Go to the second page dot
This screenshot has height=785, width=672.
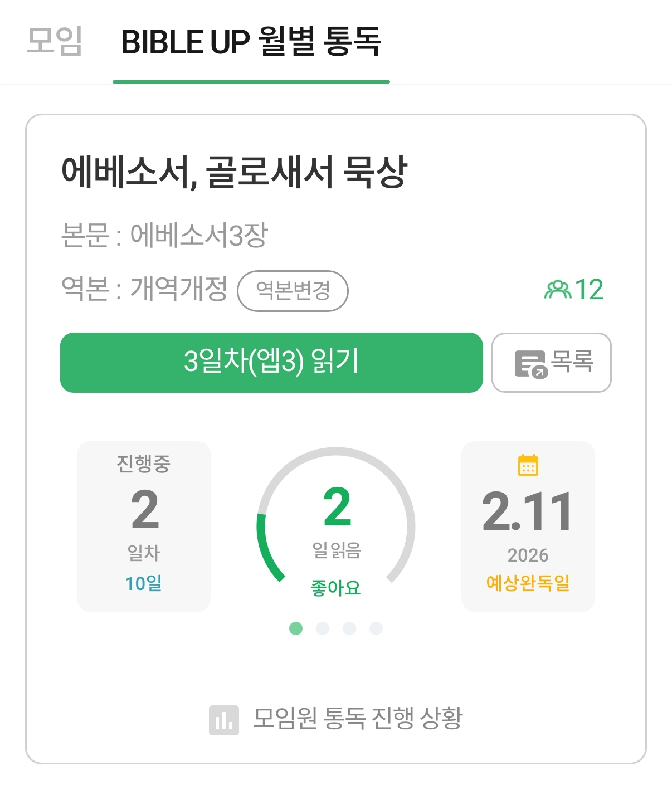[323, 628]
